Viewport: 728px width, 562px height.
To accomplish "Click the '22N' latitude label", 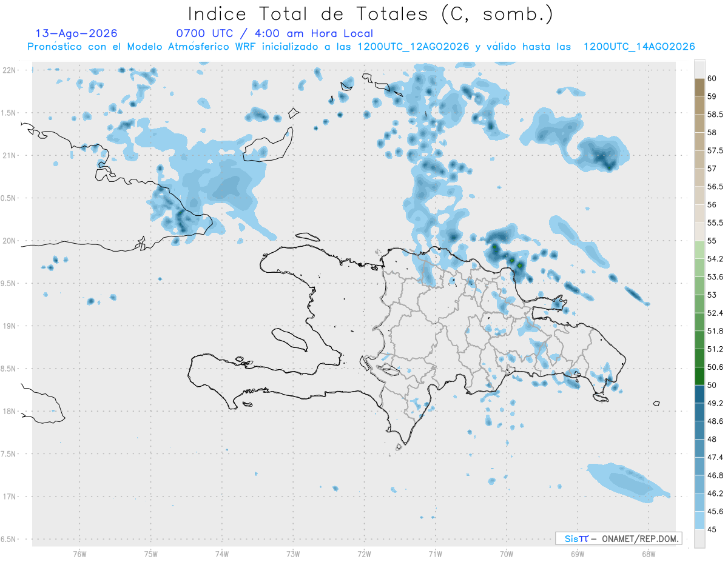I will pos(10,70).
